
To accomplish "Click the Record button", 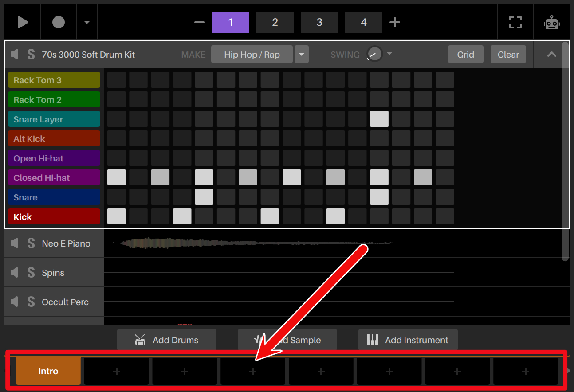I will coord(58,22).
